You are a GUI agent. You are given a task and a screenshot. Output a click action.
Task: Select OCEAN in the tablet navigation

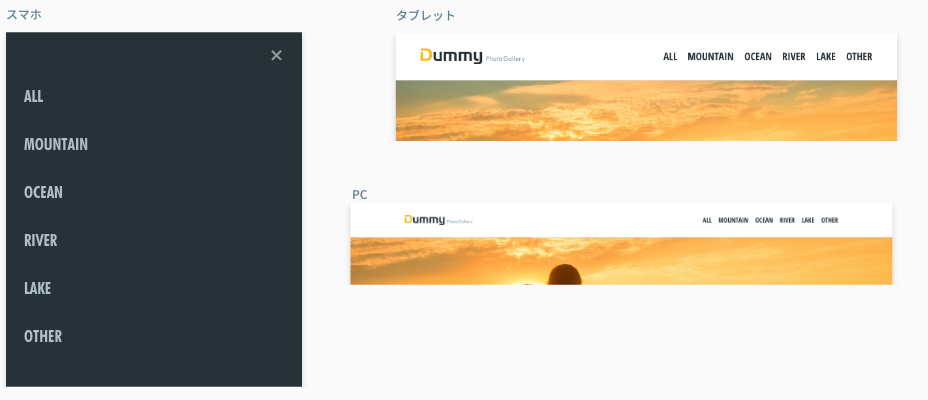coord(758,57)
